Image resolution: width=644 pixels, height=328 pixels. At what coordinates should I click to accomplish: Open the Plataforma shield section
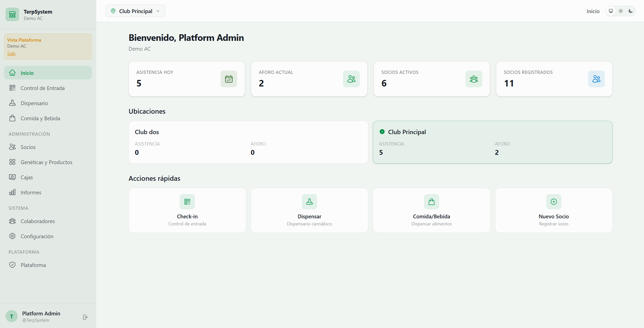coord(33,265)
